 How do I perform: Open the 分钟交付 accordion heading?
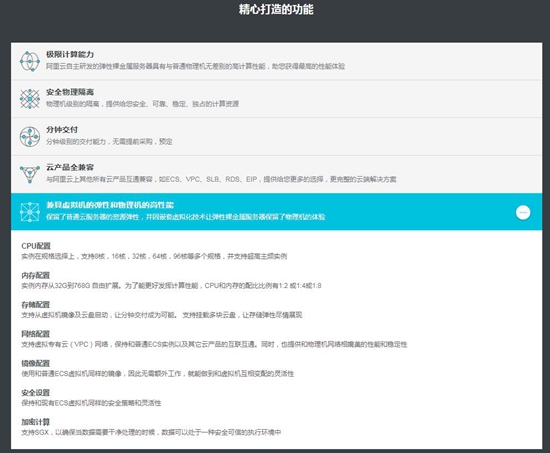[62, 129]
